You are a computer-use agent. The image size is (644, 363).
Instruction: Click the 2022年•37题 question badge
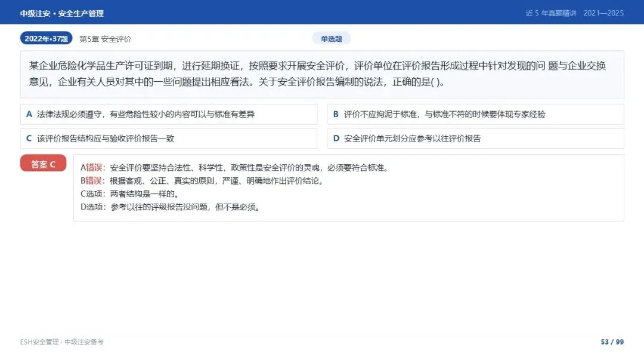coord(46,38)
